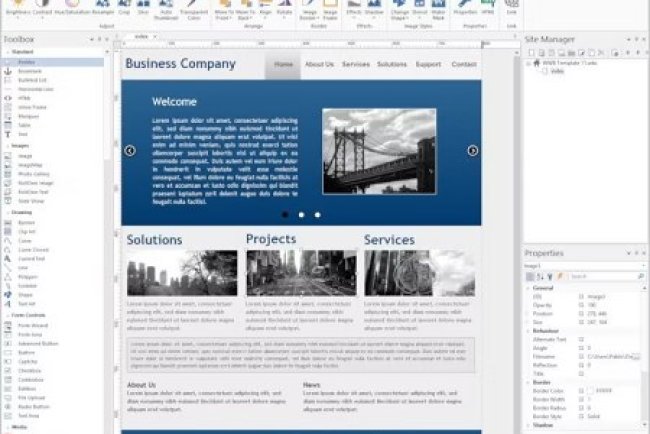Viewport: 650px width, 434px height.
Task: Select the Captcha toolbox item
Action: [28, 361]
